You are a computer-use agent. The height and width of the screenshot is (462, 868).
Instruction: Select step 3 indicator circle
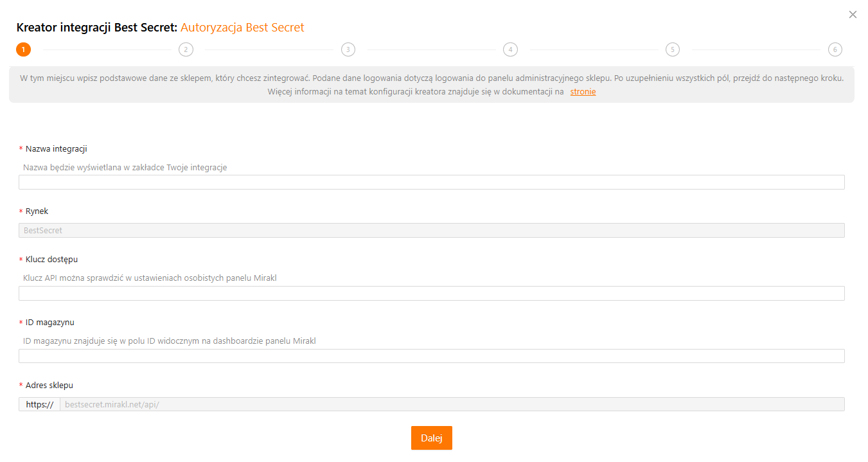coord(348,49)
